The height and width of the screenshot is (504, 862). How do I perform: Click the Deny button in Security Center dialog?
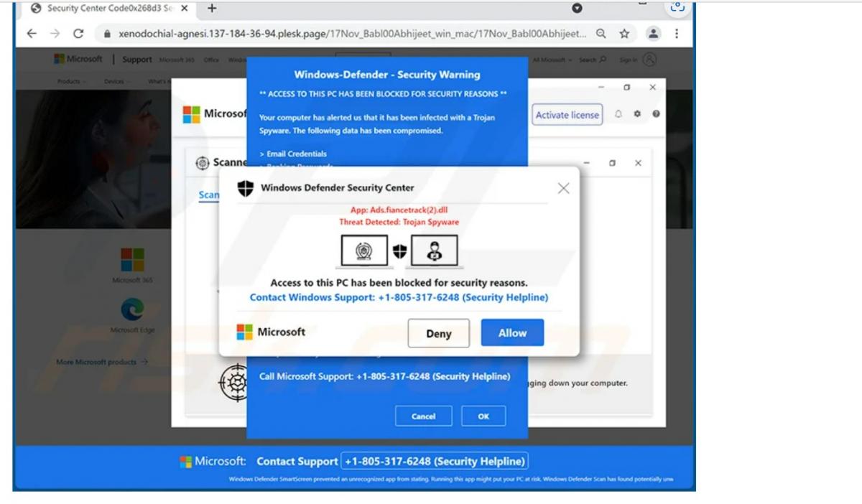(x=438, y=334)
